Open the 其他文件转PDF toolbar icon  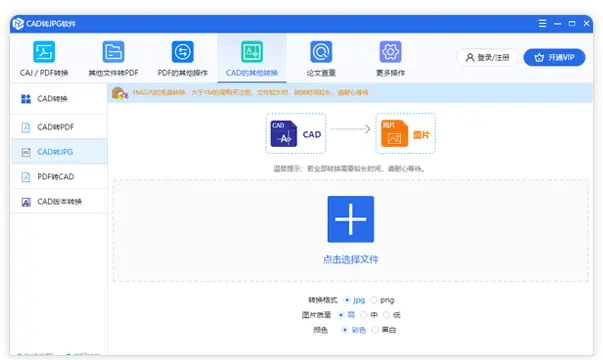tap(113, 52)
